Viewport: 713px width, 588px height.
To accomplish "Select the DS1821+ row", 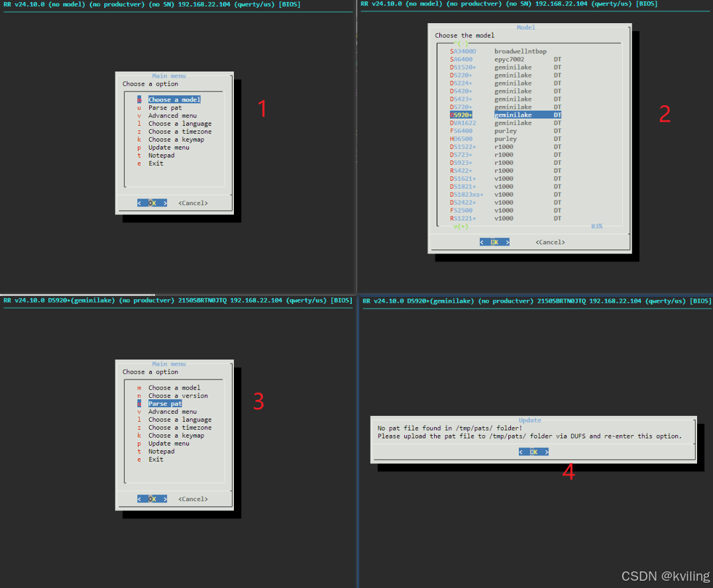I will coord(505,186).
